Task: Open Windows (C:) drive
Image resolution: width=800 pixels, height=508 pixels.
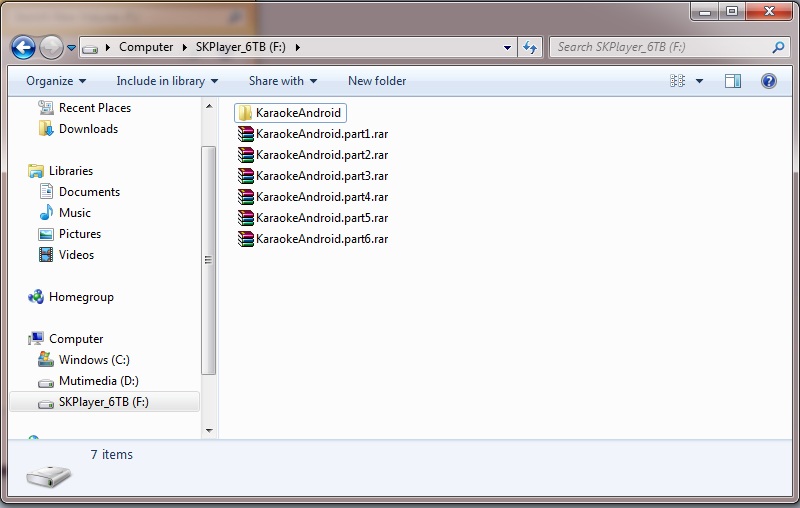Action: point(94,360)
